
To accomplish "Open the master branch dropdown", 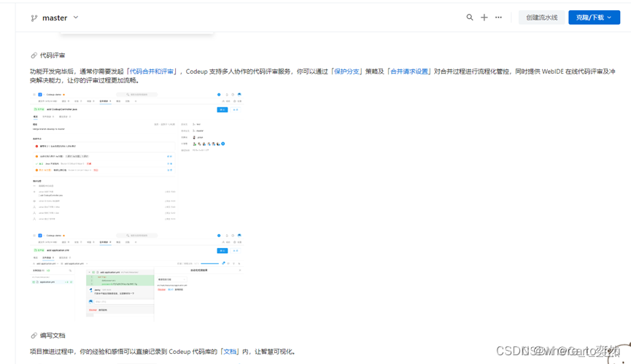I will point(55,18).
